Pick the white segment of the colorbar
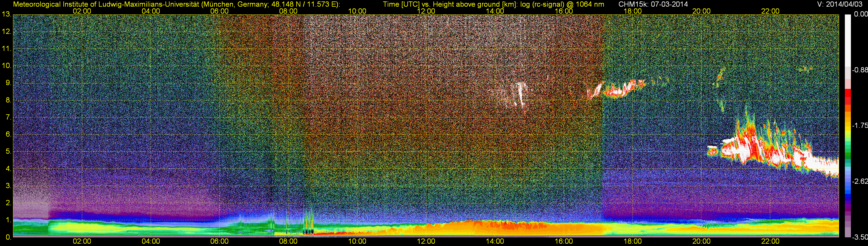The width and height of the screenshot is (868, 246). (x=847, y=41)
